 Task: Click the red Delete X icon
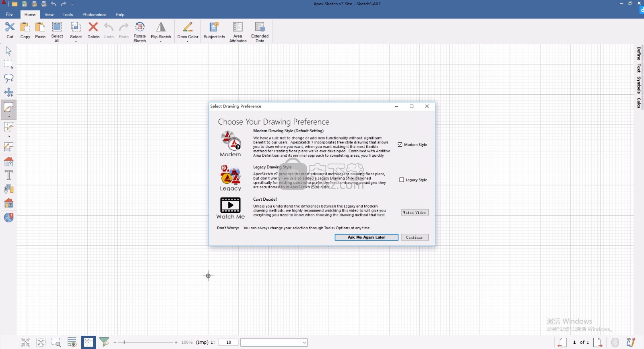tap(93, 27)
